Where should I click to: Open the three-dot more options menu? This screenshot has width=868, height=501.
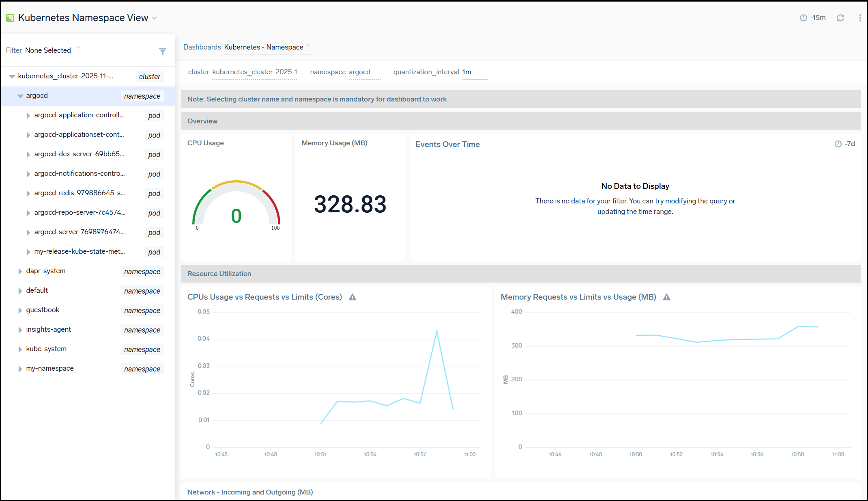click(860, 18)
